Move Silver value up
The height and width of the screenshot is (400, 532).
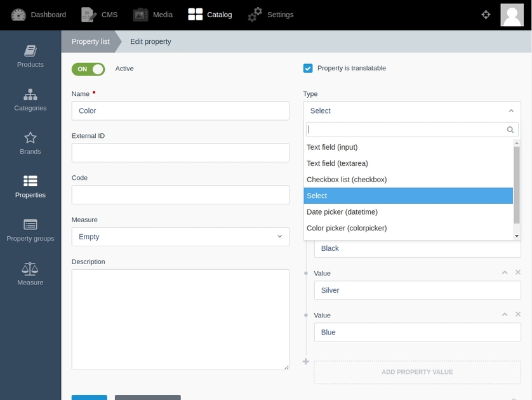point(505,272)
